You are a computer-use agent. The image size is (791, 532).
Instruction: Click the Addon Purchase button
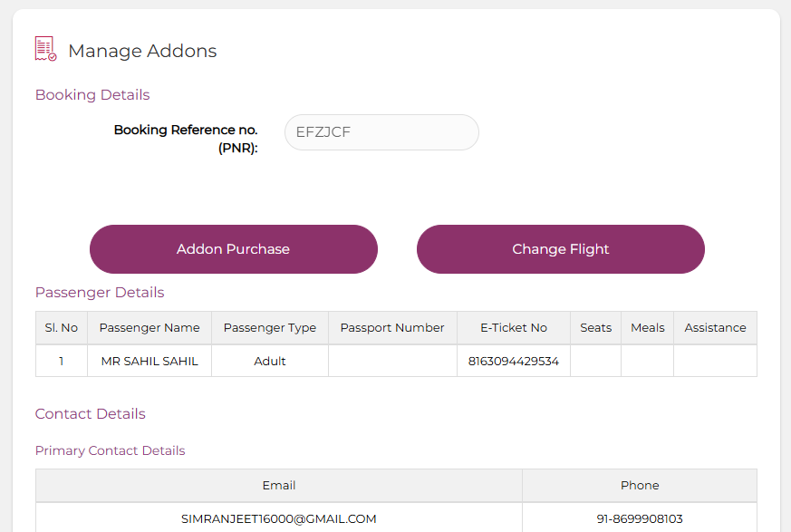pyautogui.click(x=234, y=249)
